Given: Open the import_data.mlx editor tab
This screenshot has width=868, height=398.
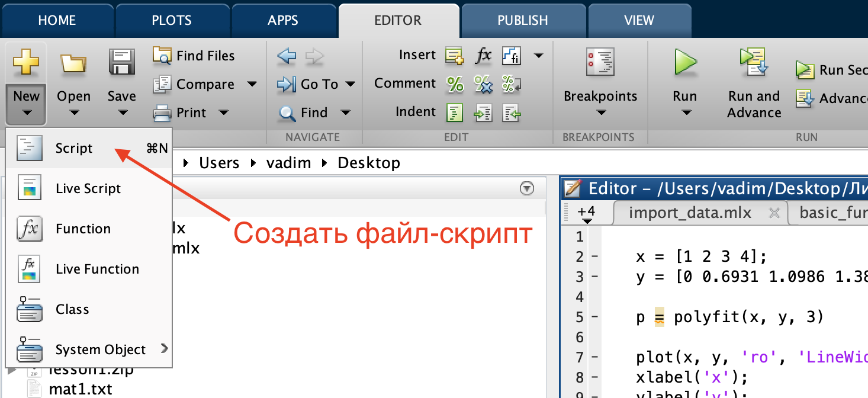Looking at the screenshot, I should [690, 213].
